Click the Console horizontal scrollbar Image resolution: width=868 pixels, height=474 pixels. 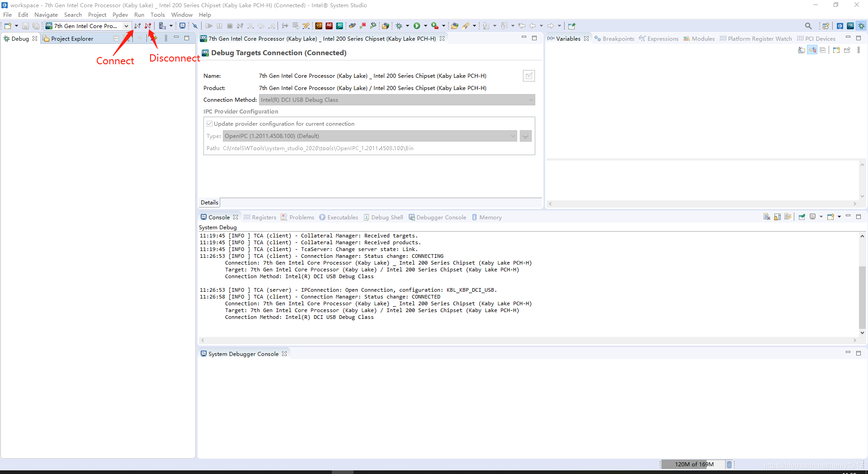click(x=528, y=340)
